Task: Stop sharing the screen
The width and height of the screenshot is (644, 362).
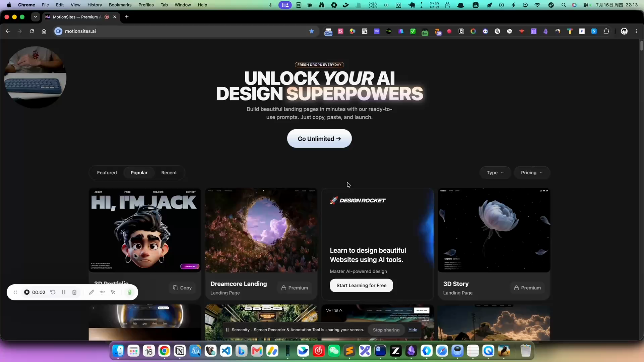Action: point(386,330)
